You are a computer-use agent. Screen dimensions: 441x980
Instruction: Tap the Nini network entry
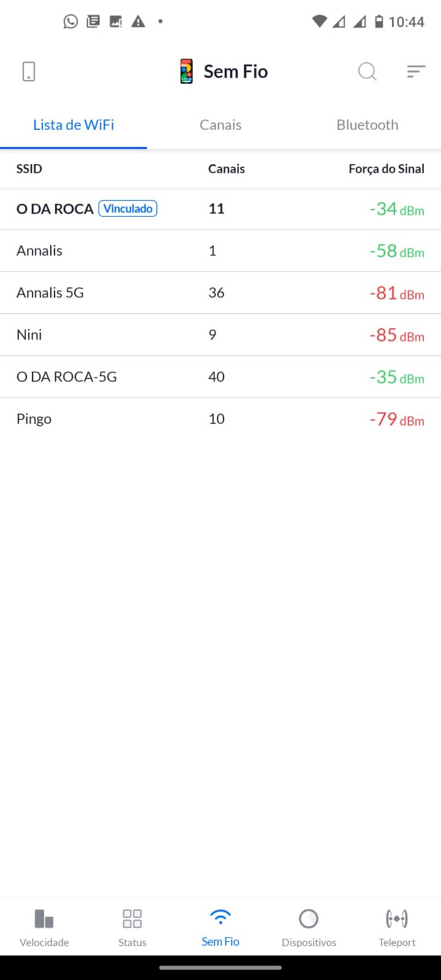221,335
